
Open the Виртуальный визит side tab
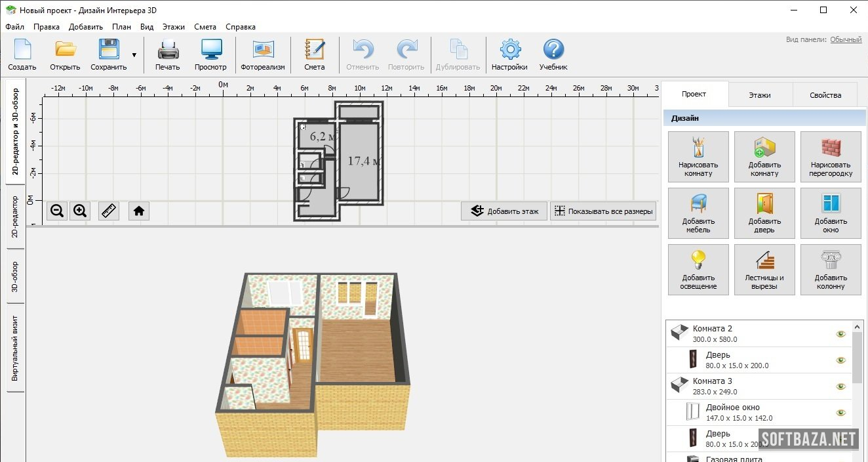(15, 348)
